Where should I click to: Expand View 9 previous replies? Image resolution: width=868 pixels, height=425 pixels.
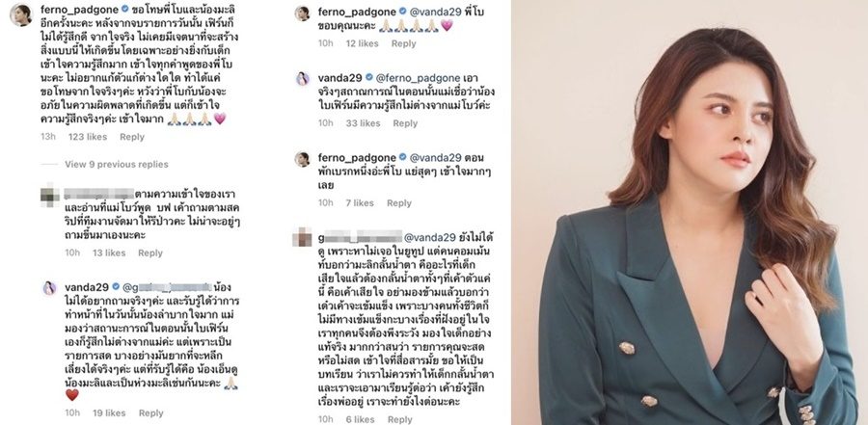[x=117, y=165]
